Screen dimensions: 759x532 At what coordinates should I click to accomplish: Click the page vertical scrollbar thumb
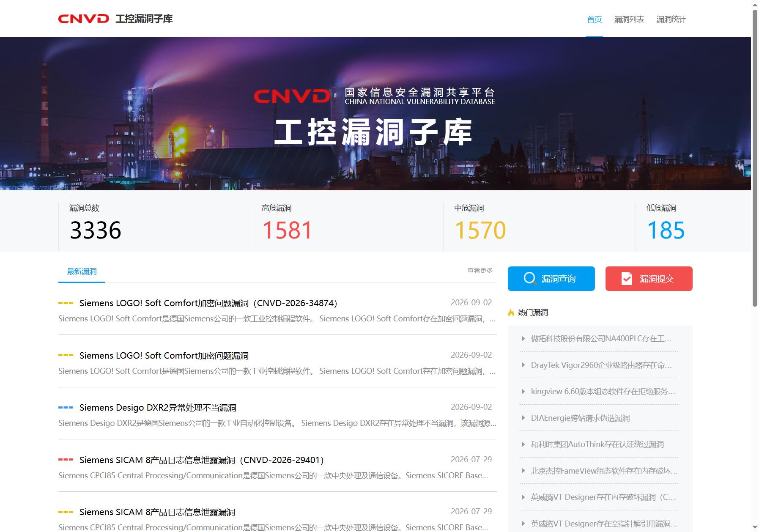point(755,157)
